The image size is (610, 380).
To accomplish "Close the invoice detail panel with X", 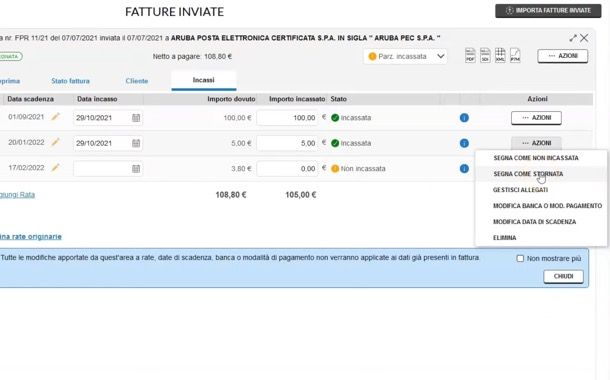I will (584, 38).
